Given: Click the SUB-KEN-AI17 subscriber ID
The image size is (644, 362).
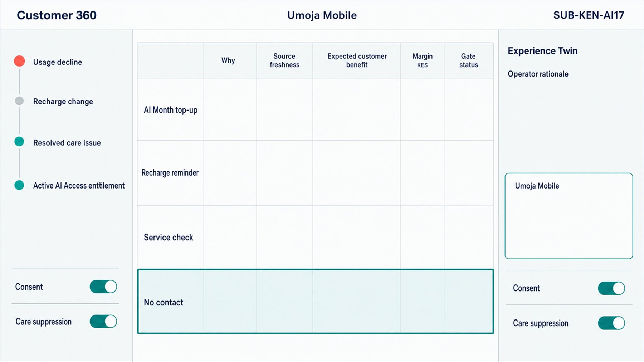Looking at the screenshot, I should pos(589,15).
